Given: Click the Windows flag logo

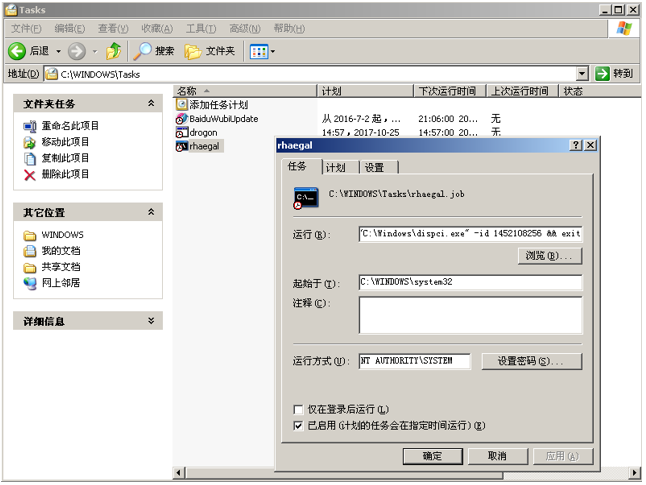Looking at the screenshot, I should coord(624,28).
